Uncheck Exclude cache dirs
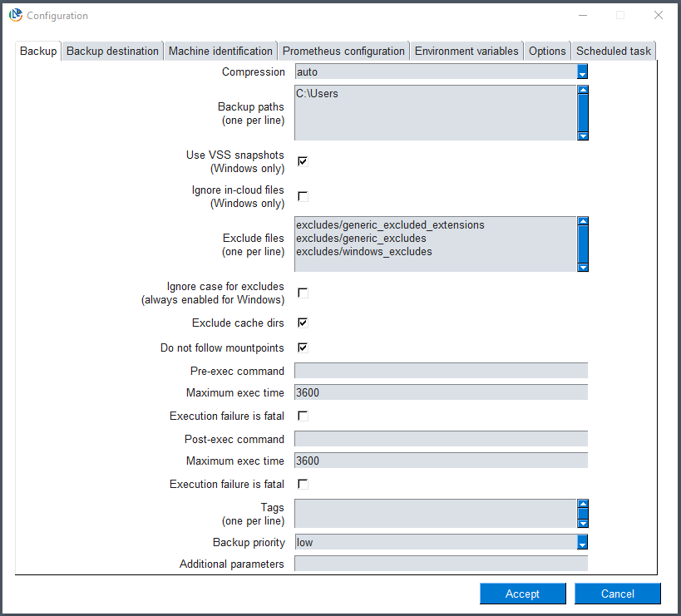The width and height of the screenshot is (681, 616). click(303, 323)
